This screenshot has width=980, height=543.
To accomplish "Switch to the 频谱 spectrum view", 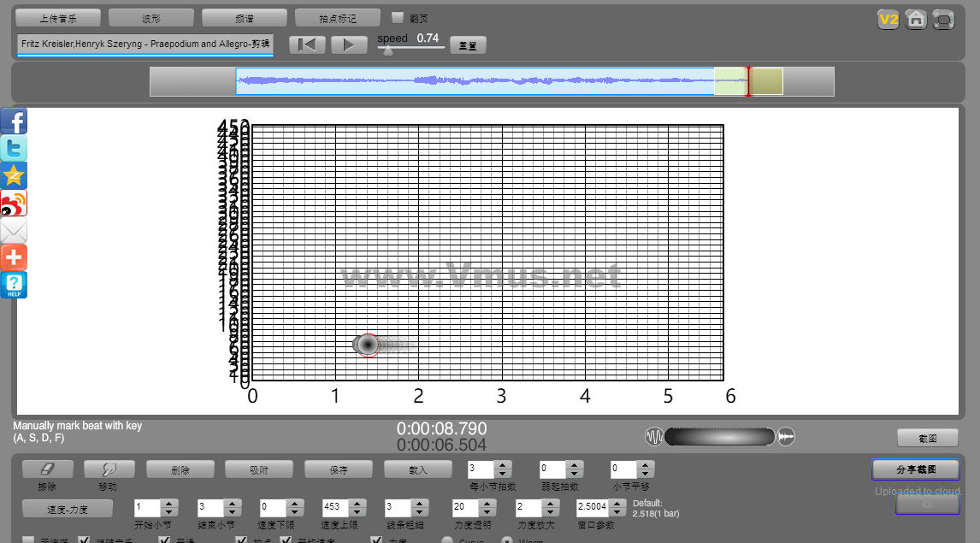I will (245, 18).
